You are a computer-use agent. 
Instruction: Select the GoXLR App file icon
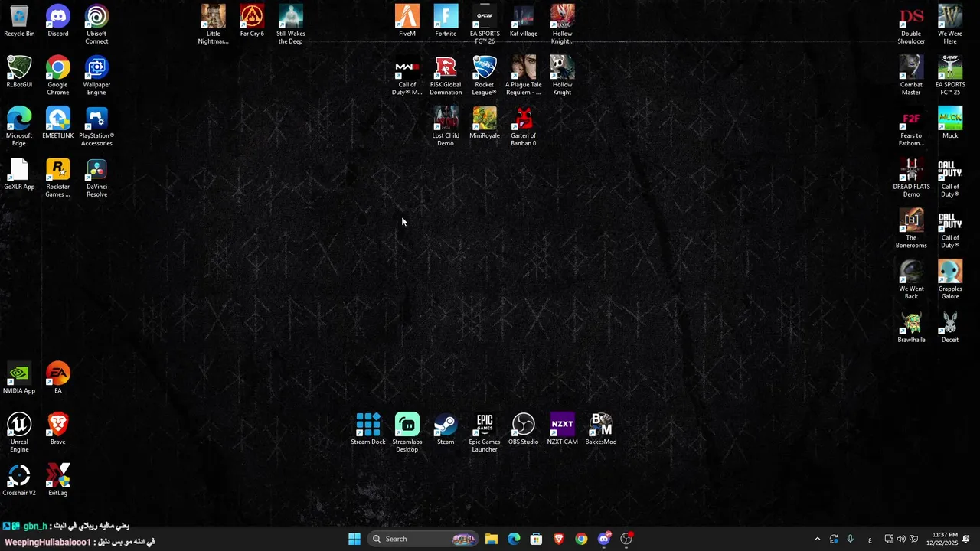click(x=19, y=174)
